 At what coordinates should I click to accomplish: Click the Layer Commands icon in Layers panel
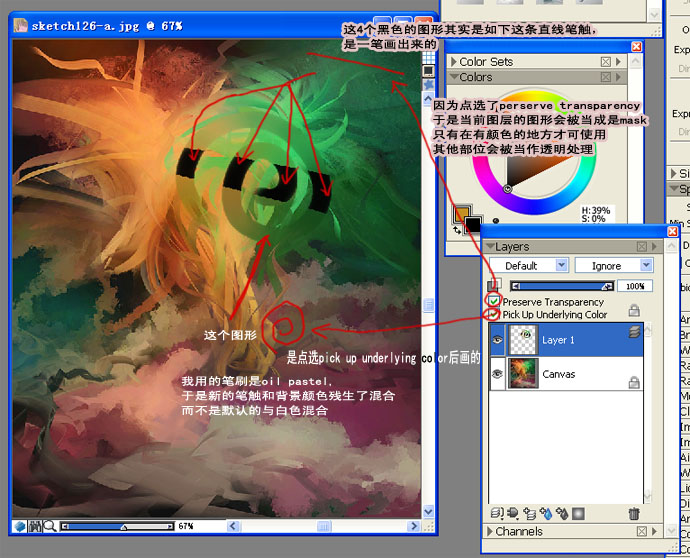tap(497, 514)
